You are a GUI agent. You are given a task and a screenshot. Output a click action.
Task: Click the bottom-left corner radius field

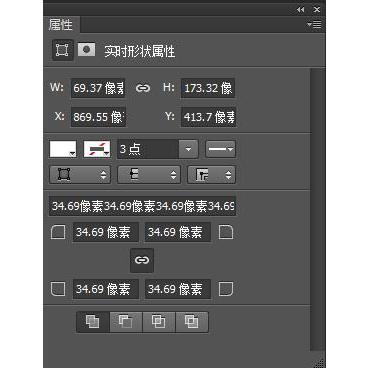click(x=106, y=289)
